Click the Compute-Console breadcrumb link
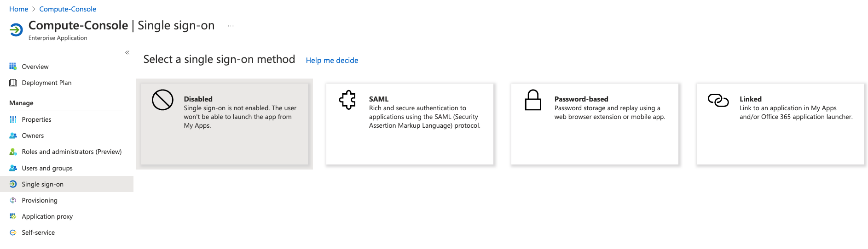This screenshot has width=868, height=249. 68,9
